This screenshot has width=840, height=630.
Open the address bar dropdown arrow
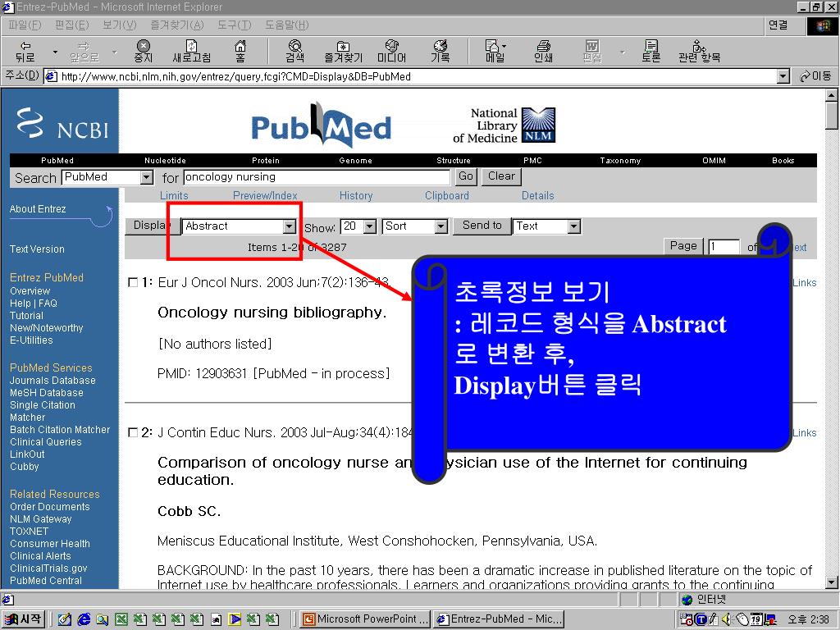point(783,76)
